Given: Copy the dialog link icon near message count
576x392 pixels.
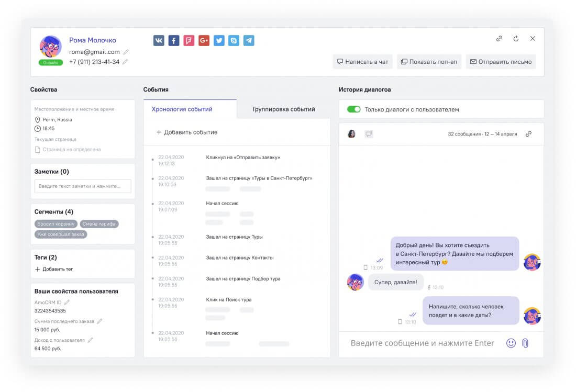Looking at the screenshot, I should pos(528,134).
